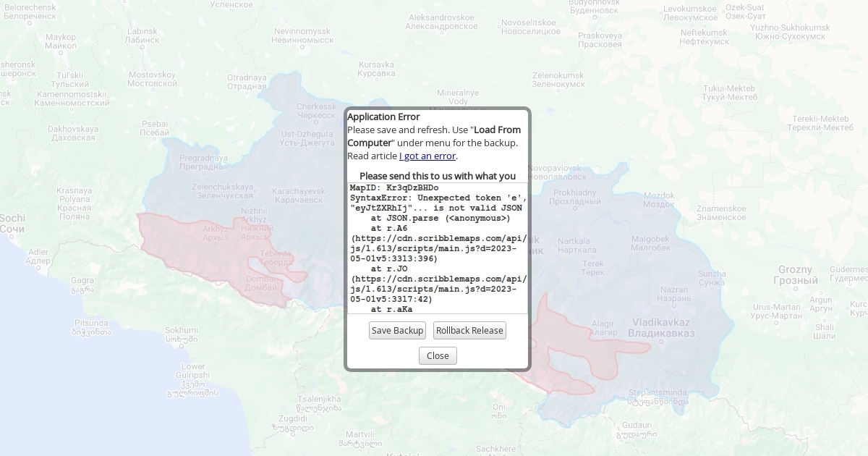
Task: Click the Pitsunda label on map
Action: click(91, 327)
